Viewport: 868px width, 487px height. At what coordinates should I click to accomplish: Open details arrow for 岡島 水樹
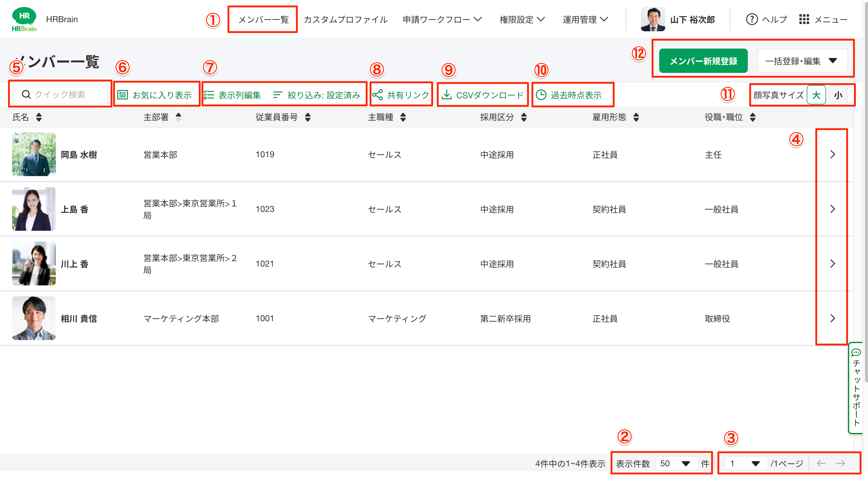pos(832,154)
